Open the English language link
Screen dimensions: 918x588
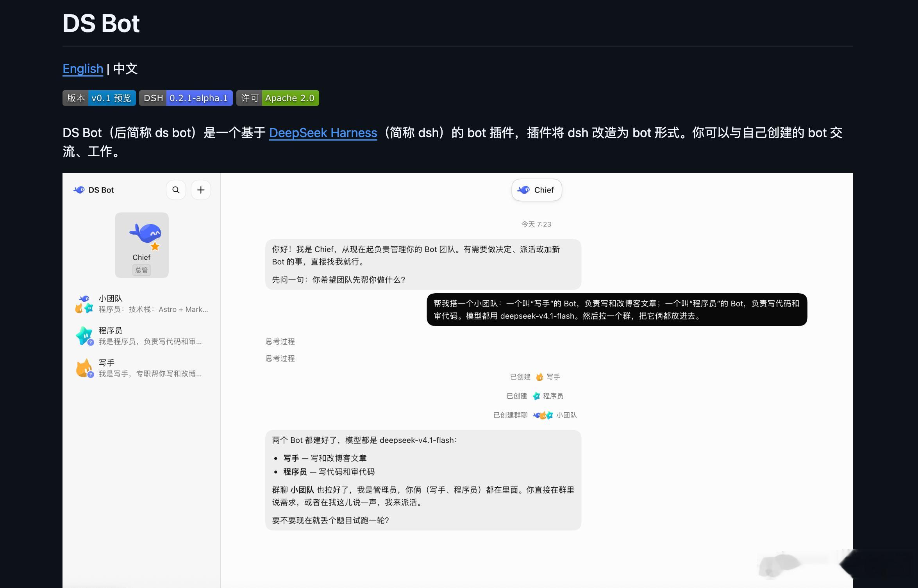[x=83, y=69]
